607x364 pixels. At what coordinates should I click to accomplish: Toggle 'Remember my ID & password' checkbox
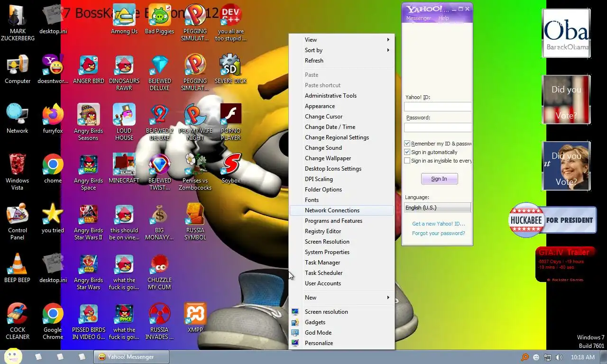pos(407,144)
